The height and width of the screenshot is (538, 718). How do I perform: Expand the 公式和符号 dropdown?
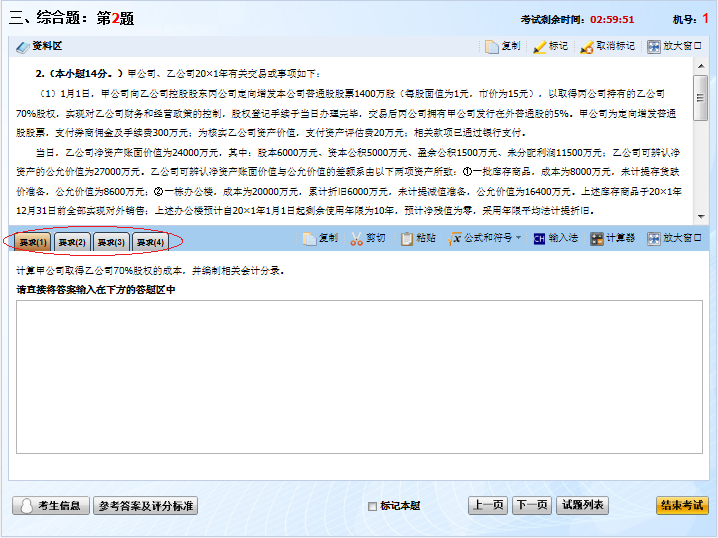pyautogui.click(x=518, y=239)
